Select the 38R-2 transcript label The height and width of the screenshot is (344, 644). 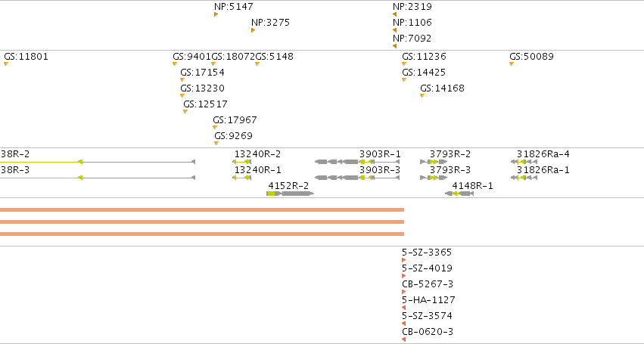pyautogui.click(x=15, y=154)
